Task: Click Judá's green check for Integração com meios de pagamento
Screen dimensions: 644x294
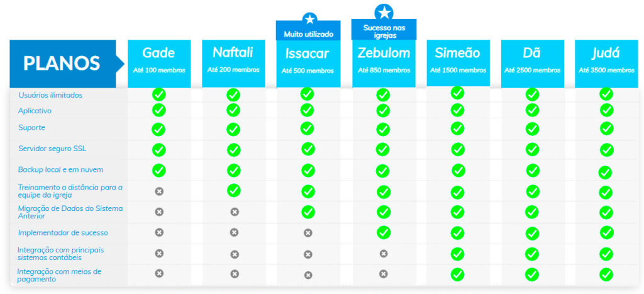Action: [x=606, y=274]
